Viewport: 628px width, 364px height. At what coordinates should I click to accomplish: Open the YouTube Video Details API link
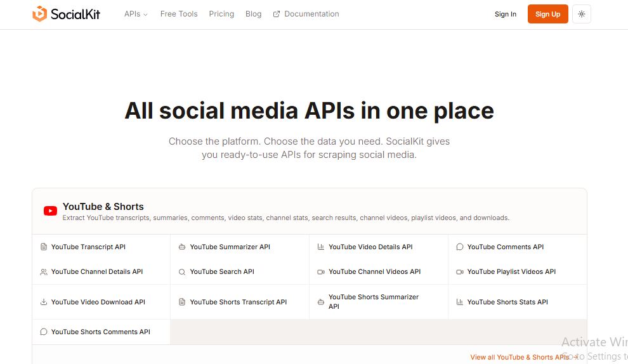click(x=370, y=247)
